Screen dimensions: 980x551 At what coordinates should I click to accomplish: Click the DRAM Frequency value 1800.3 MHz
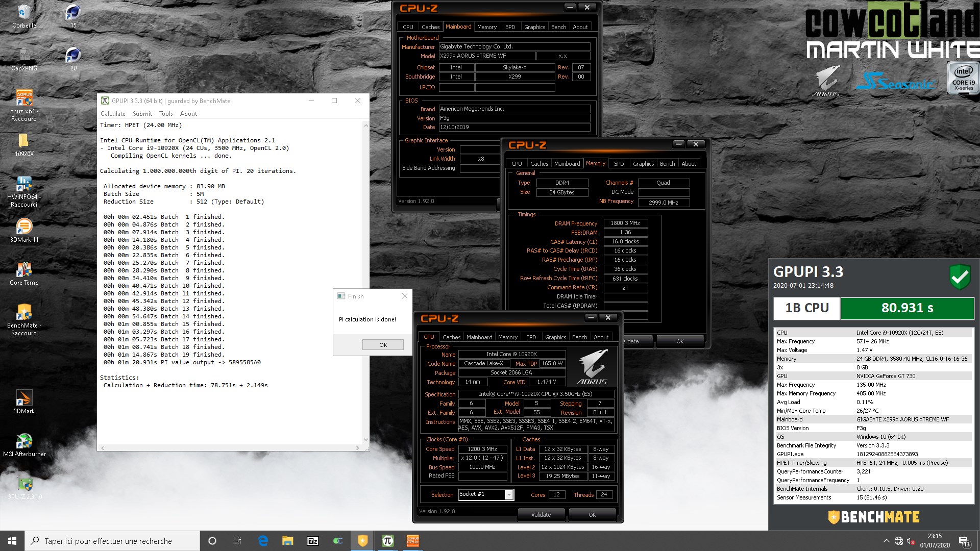[x=625, y=223]
